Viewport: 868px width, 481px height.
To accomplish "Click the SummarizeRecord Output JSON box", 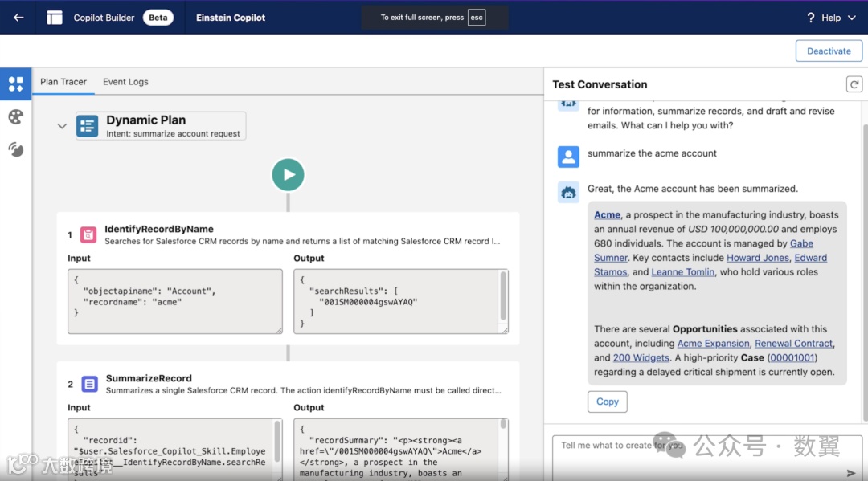I will coord(401,450).
